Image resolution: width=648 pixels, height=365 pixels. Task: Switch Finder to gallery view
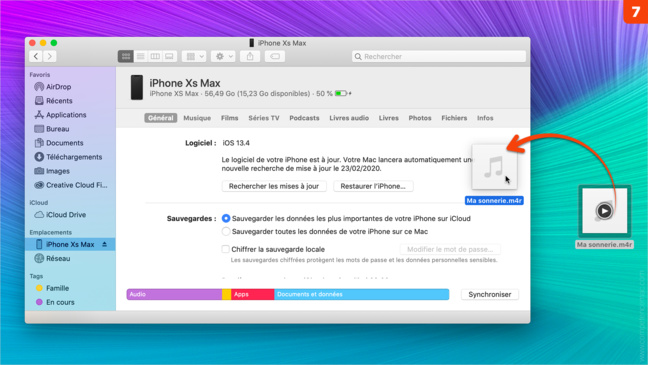[169, 56]
